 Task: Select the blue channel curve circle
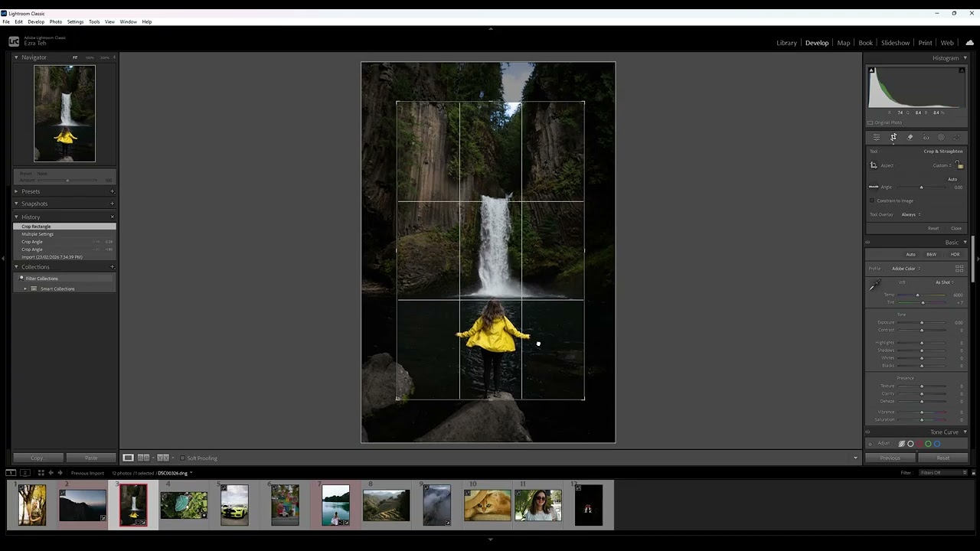pyautogui.click(x=937, y=444)
